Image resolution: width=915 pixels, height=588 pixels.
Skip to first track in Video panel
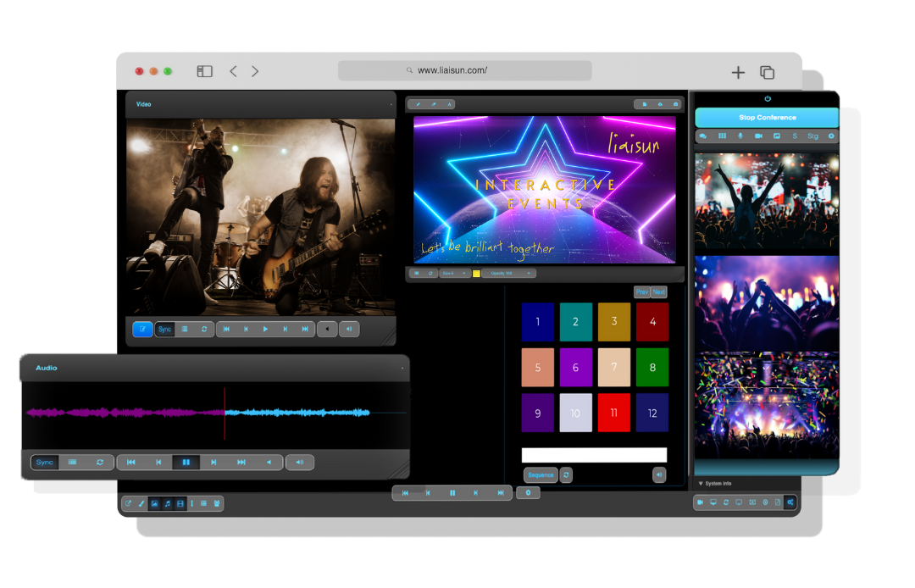(226, 329)
